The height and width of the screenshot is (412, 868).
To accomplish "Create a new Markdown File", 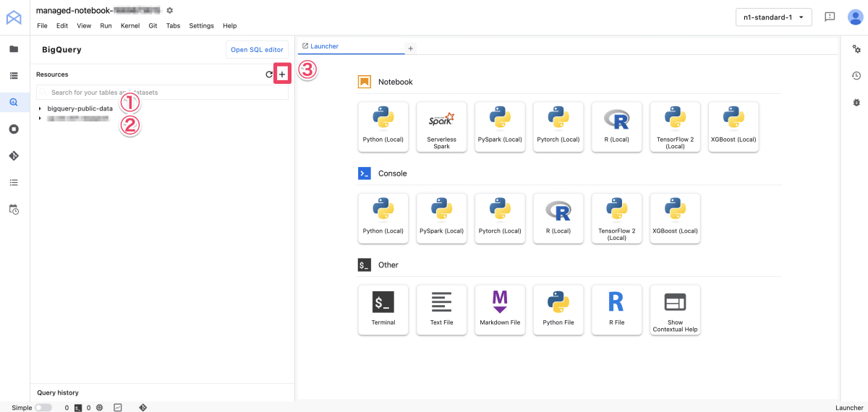I will pos(500,309).
